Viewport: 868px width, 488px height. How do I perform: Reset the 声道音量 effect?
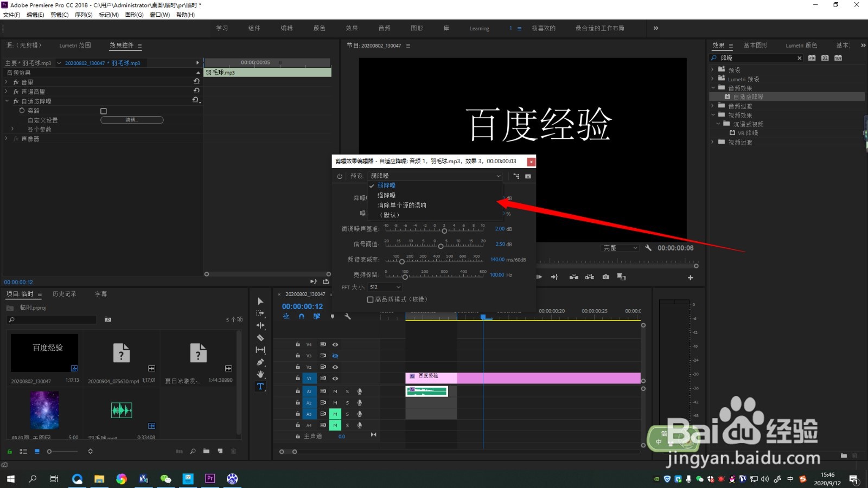(196, 91)
